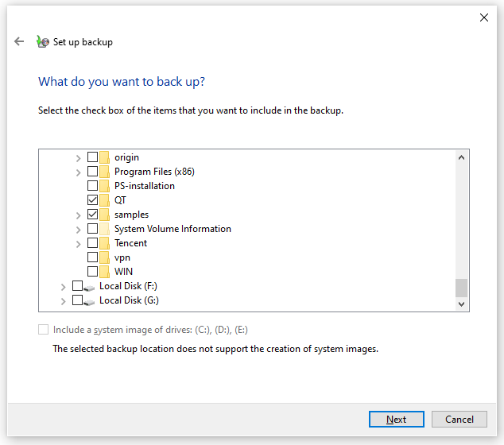Click the QT folder icon
Screen dimensions: 504x445
[104, 200]
